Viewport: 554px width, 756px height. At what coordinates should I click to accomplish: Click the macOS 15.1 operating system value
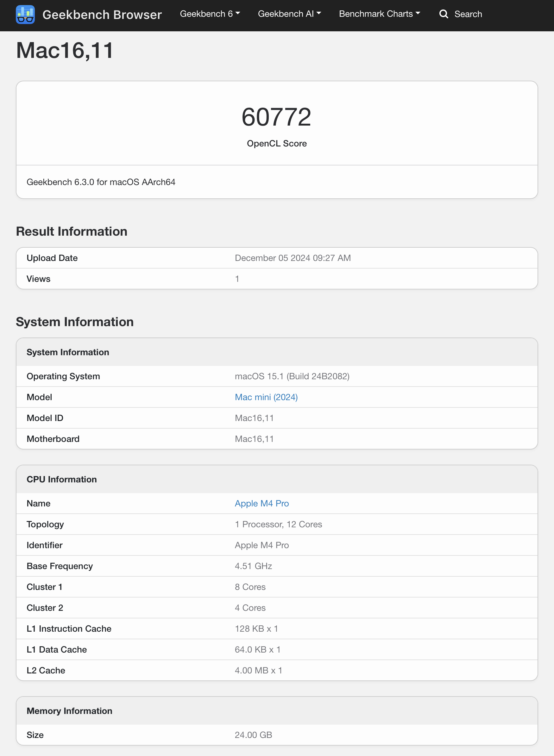tap(292, 376)
